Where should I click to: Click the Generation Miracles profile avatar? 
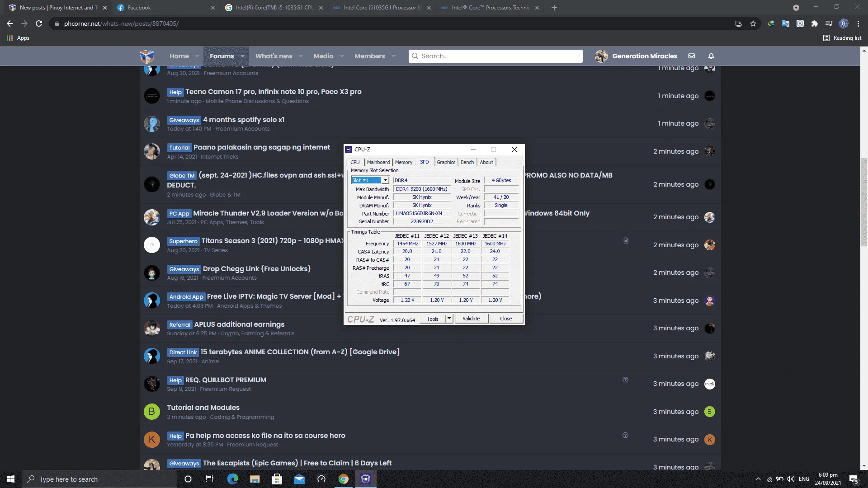pyautogui.click(x=601, y=56)
